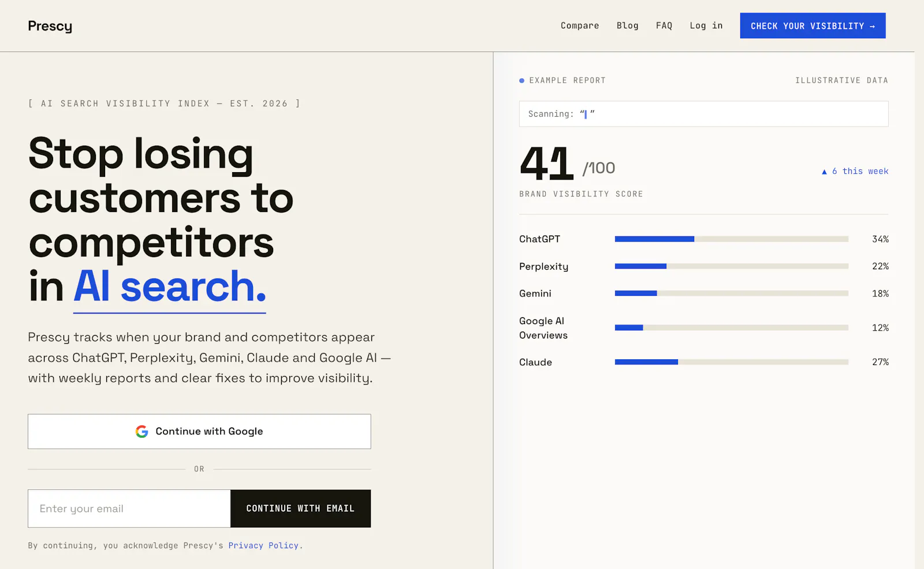
Task: Click the 12% value
Action: [x=880, y=328]
